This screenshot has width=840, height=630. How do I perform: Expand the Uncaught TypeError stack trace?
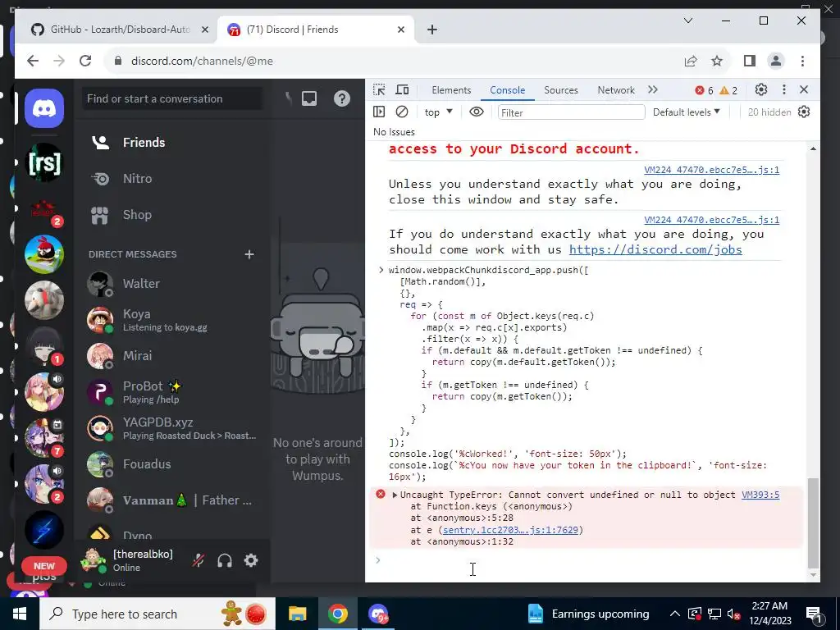(395, 495)
